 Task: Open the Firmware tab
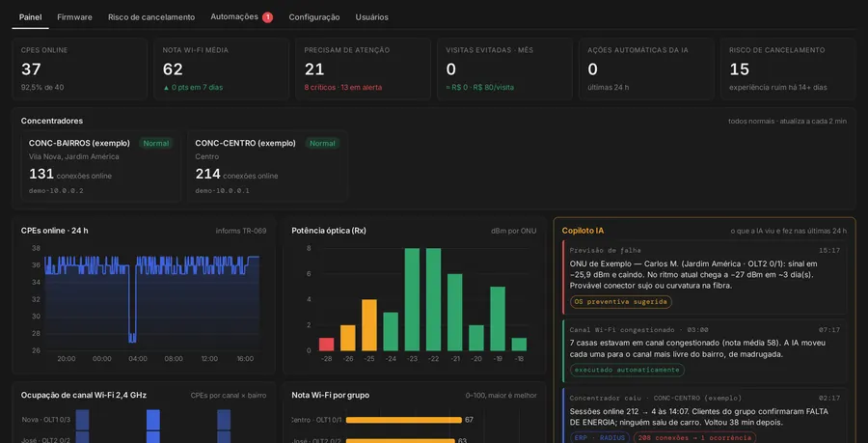pos(74,17)
